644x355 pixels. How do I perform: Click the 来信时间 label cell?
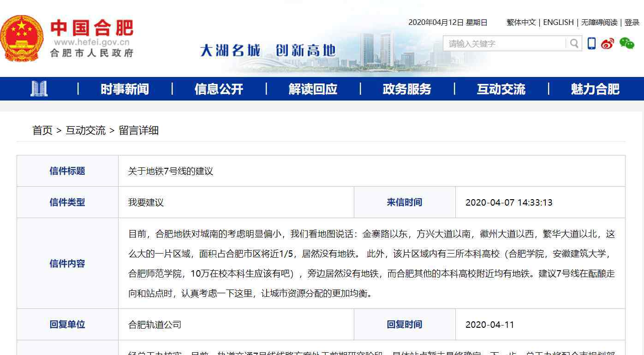coord(405,202)
